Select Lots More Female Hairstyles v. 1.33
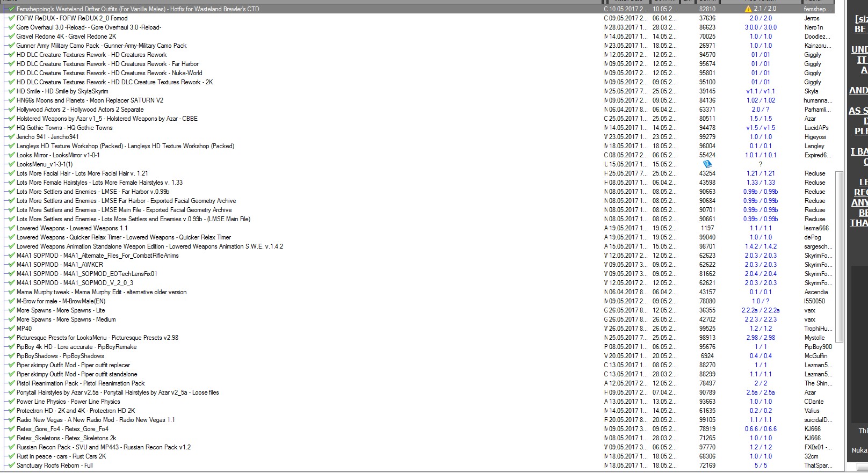This screenshot has width=868, height=473. click(x=99, y=183)
